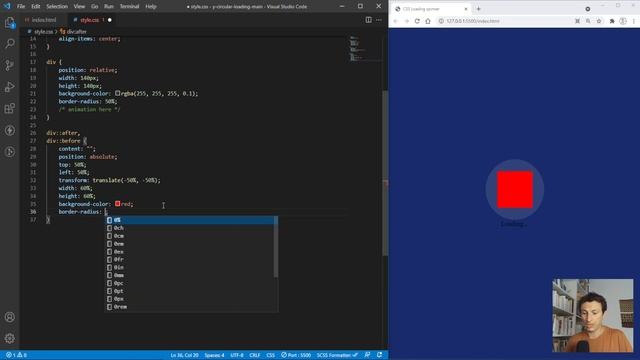
Task: Bookmark this page with the star icon
Action: [x=599, y=21]
